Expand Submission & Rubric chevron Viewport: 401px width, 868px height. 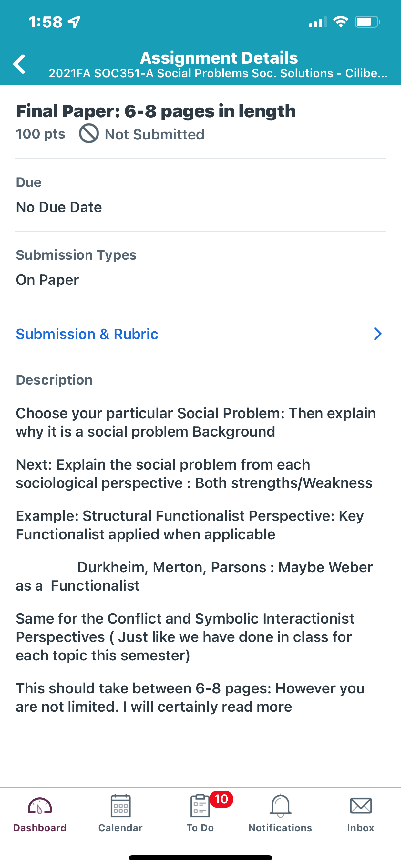click(377, 334)
